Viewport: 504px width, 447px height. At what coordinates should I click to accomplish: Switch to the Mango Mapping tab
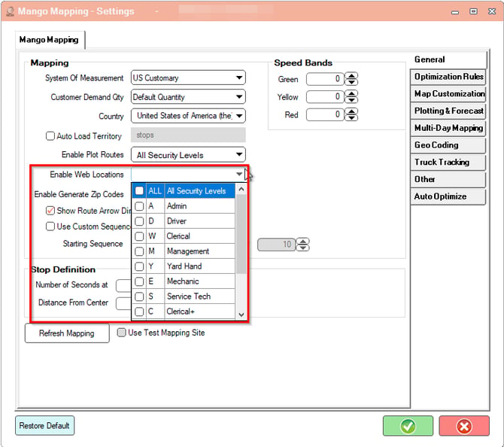49,40
